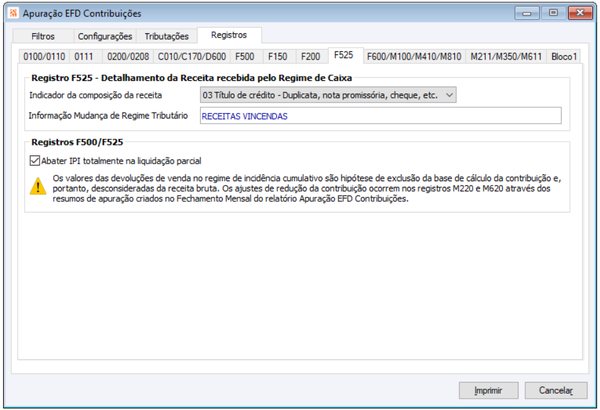Image resolution: width=600 pixels, height=410 pixels.
Task: Open the F200 sub-tab
Action: (310, 57)
